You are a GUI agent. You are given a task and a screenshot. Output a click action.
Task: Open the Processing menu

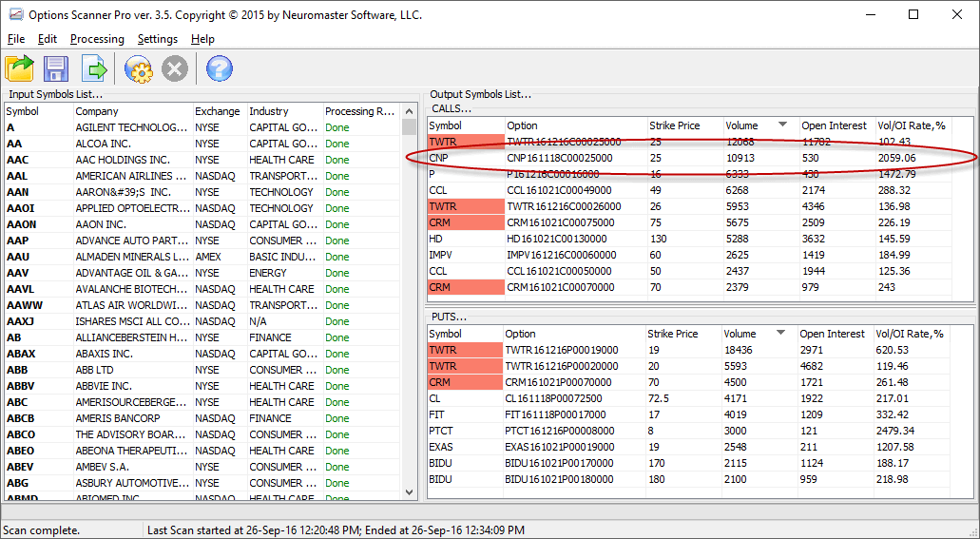coord(97,39)
